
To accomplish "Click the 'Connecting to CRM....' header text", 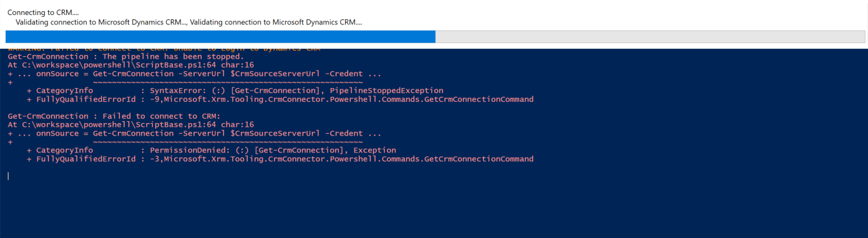I will pyautogui.click(x=43, y=12).
